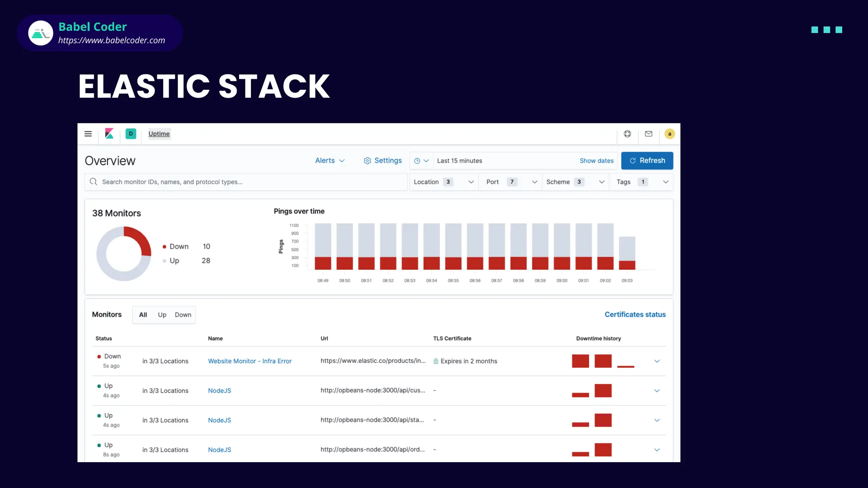Click the Url column header

click(x=324, y=338)
